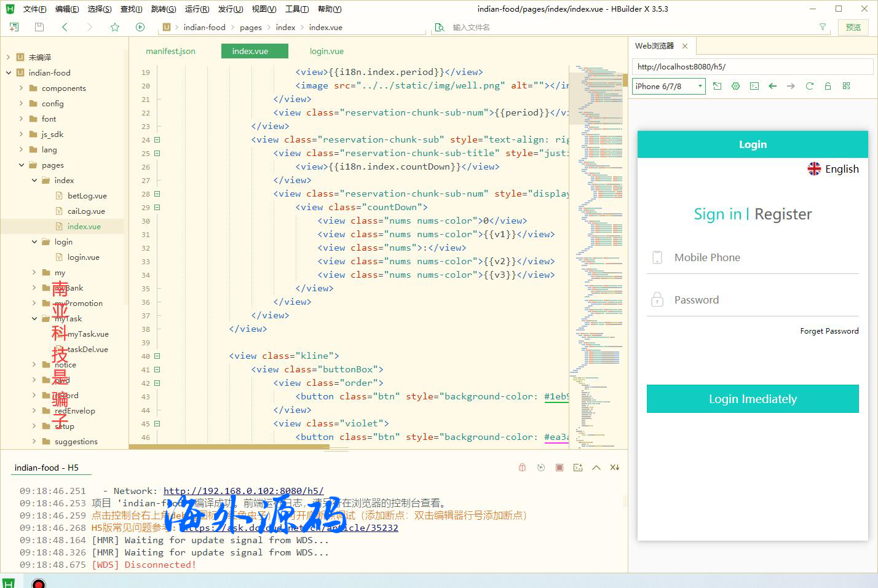Viewport: 878px width, 588px height.
Task: Open the 运行(R) menu
Action: click(x=197, y=9)
